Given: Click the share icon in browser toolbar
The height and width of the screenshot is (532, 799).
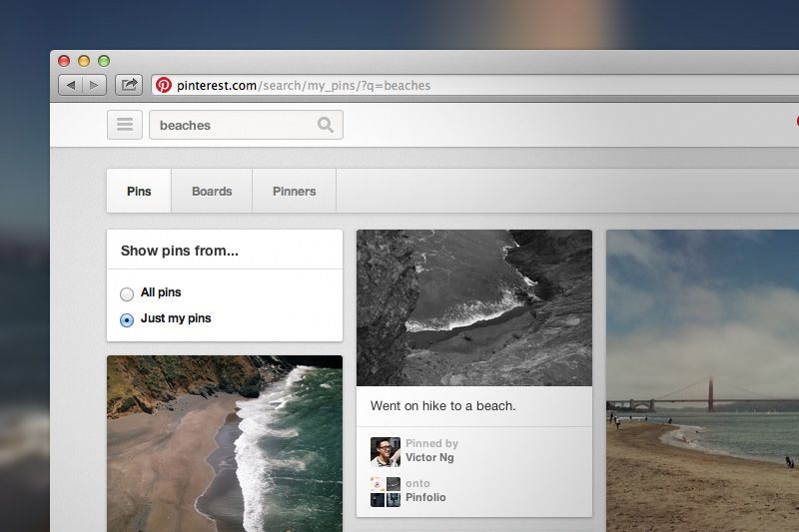Looking at the screenshot, I should 129,86.
